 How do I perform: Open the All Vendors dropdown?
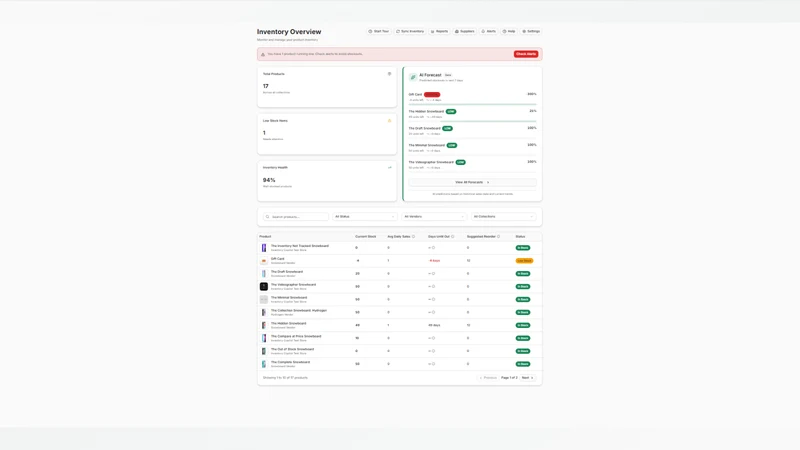434,217
